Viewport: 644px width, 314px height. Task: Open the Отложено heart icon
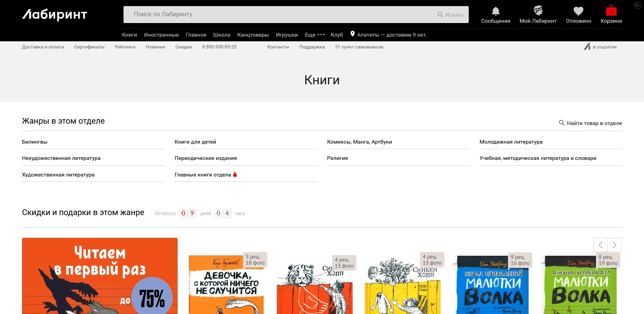(578, 12)
